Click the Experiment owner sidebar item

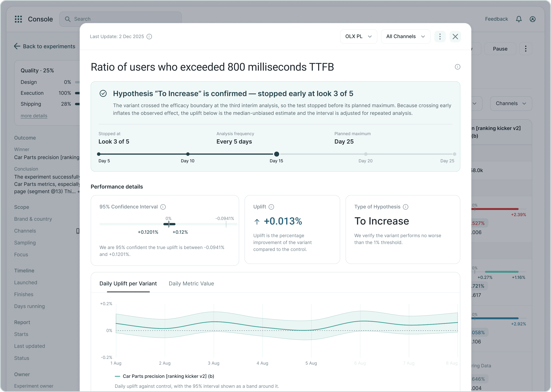[x=34, y=386]
